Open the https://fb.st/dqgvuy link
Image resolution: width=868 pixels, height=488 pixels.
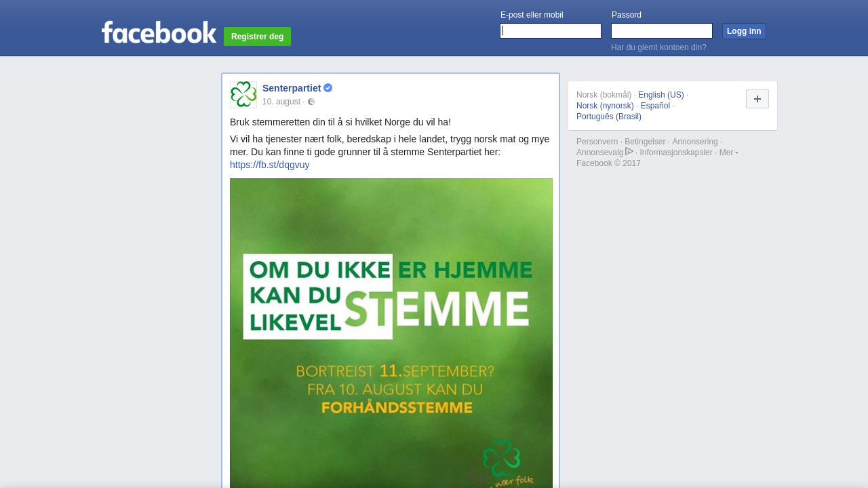tap(270, 165)
